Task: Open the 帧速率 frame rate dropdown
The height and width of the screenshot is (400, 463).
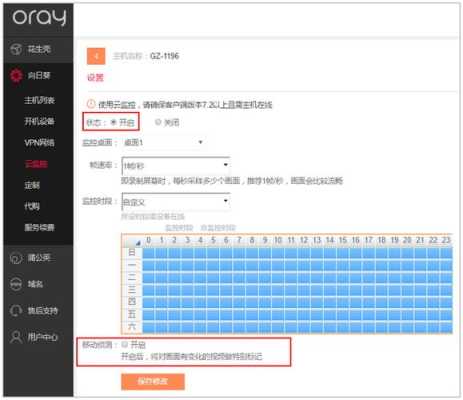Action: point(176,166)
